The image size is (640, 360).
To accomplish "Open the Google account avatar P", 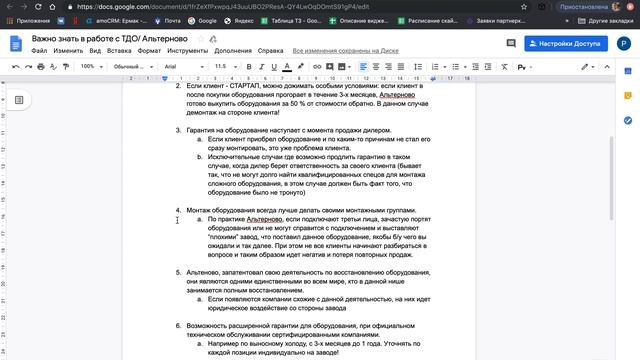I will (624, 43).
